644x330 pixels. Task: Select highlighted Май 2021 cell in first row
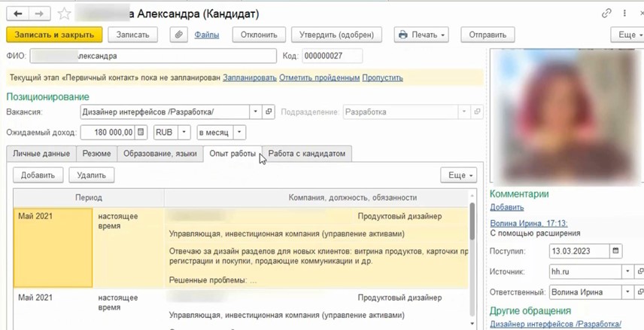53,248
